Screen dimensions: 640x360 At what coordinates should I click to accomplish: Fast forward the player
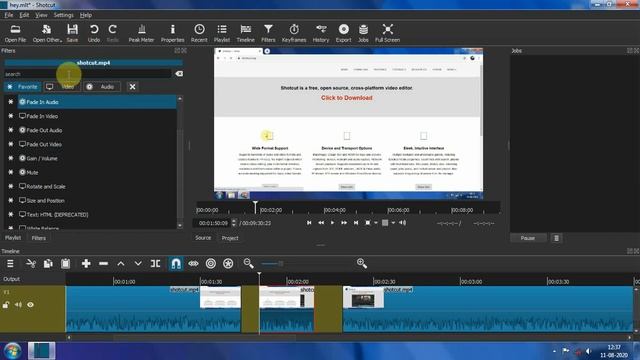click(344, 223)
